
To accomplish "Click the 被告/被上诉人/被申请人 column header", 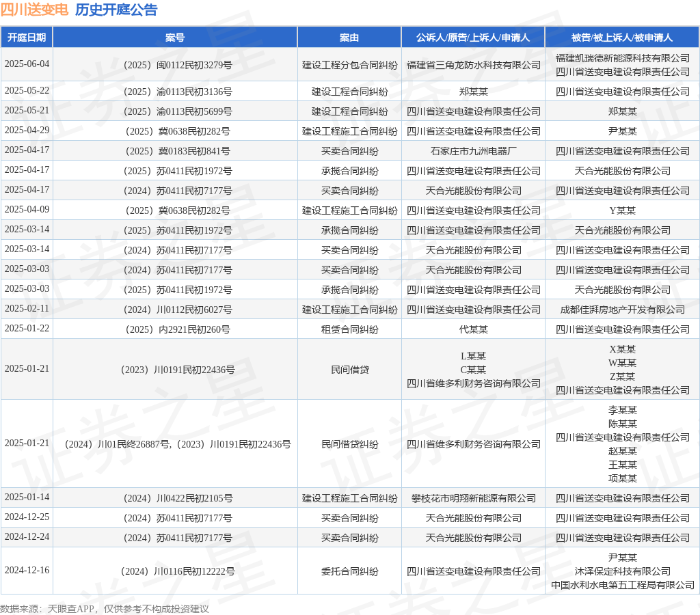I will (622, 38).
